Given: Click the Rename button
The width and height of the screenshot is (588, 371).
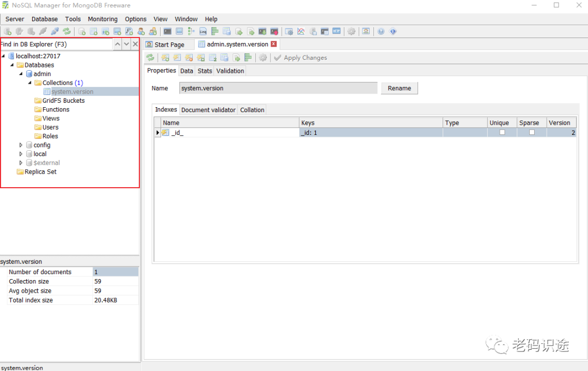Looking at the screenshot, I should pyautogui.click(x=400, y=88).
